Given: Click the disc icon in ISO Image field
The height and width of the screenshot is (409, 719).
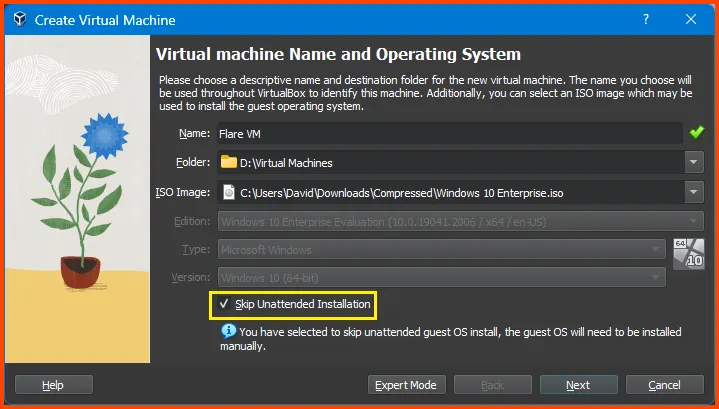Looking at the screenshot, I should (228, 192).
